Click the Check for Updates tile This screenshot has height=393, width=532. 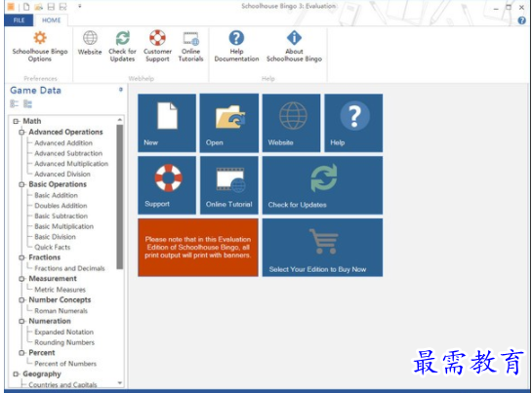point(323,185)
